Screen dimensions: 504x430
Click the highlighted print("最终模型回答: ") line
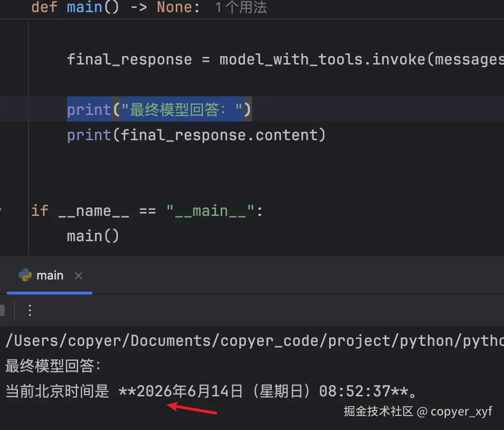pos(159,109)
